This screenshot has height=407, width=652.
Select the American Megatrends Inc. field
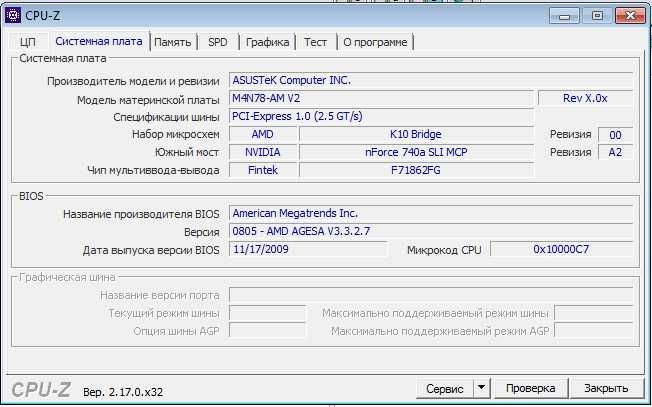(431, 213)
